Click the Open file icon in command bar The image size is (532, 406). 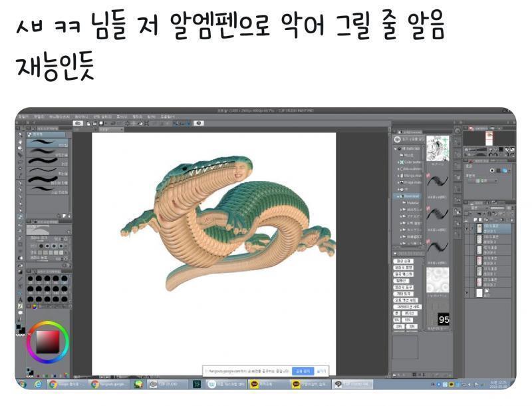94,123
